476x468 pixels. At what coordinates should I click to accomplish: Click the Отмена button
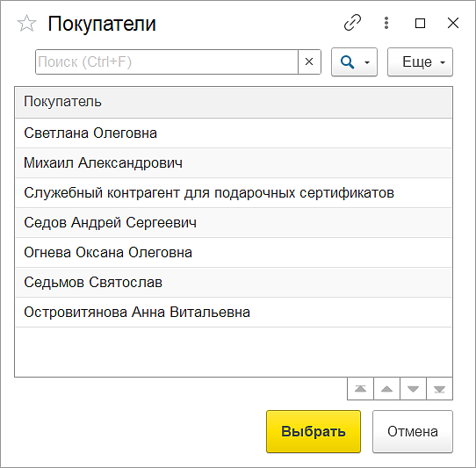(413, 432)
